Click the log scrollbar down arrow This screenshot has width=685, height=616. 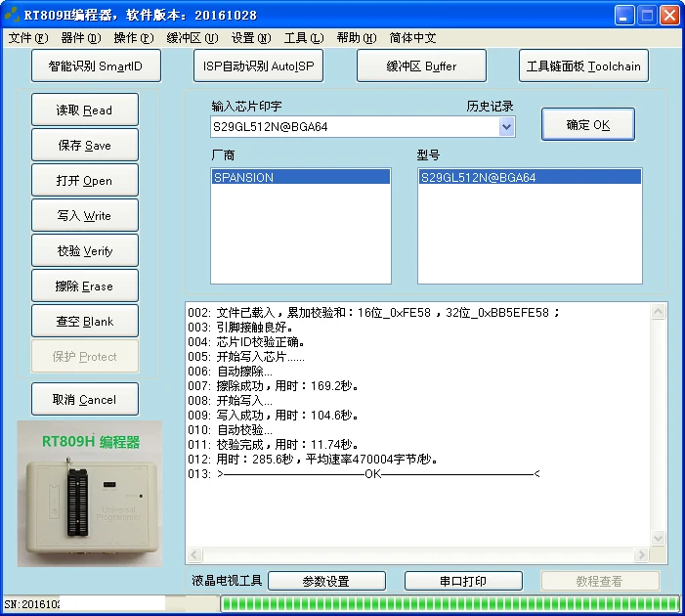(x=658, y=538)
